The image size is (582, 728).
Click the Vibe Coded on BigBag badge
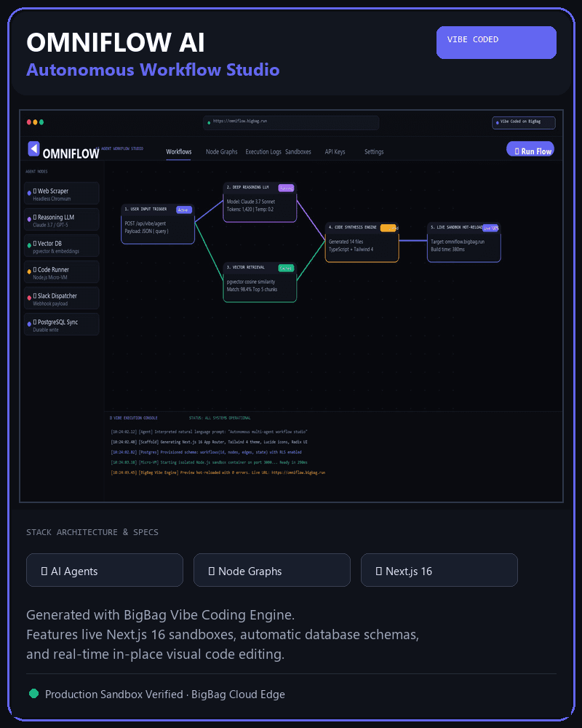[x=524, y=122]
